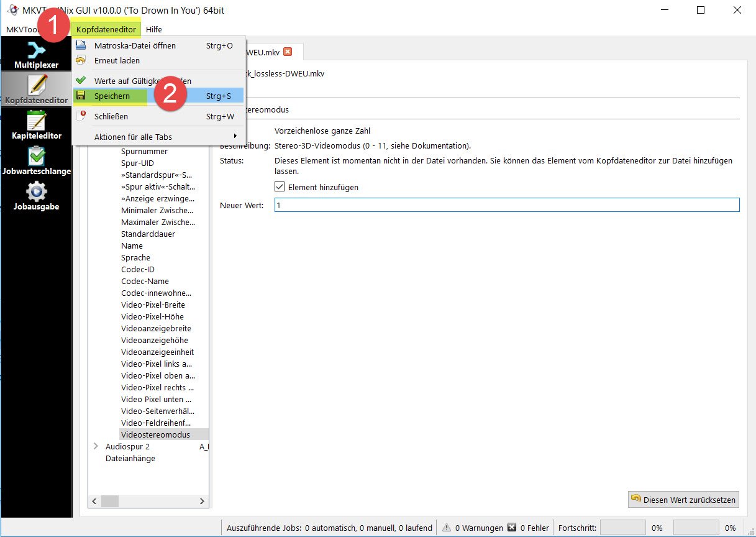Select Videostereomodus in the tree
756x537 pixels.
pyautogui.click(x=156, y=434)
